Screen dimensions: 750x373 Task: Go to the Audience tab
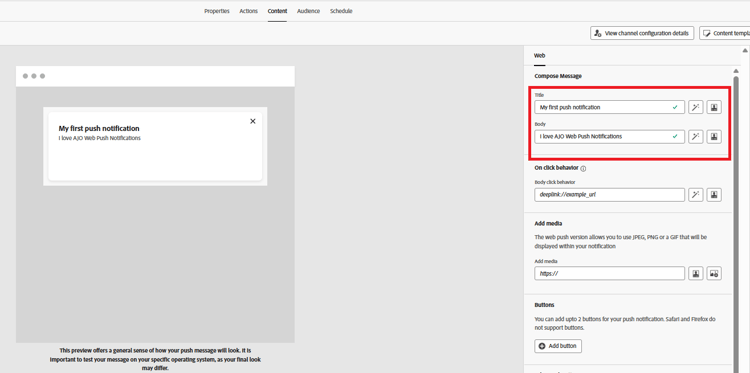point(308,11)
